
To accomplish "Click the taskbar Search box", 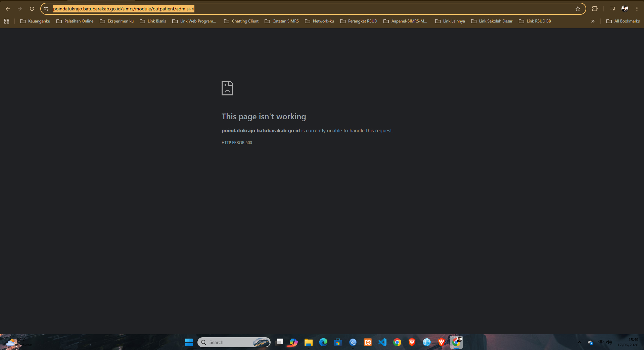I will tap(234, 342).
